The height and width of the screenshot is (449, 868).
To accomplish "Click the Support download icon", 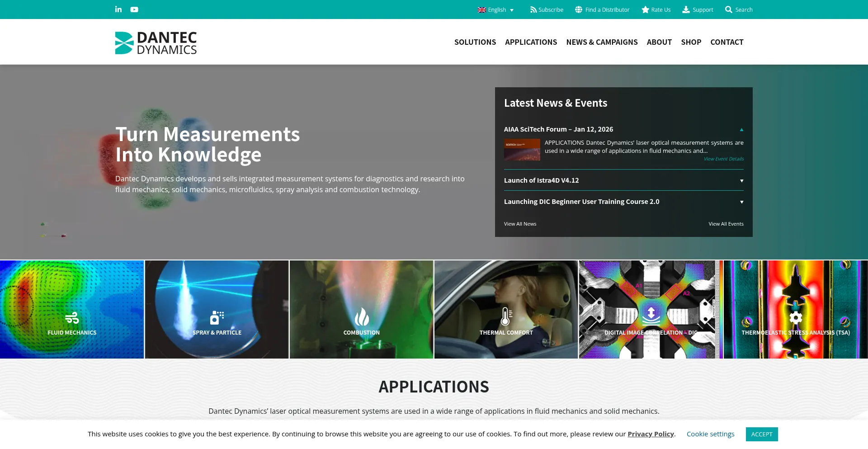I will tap(686, 9).
